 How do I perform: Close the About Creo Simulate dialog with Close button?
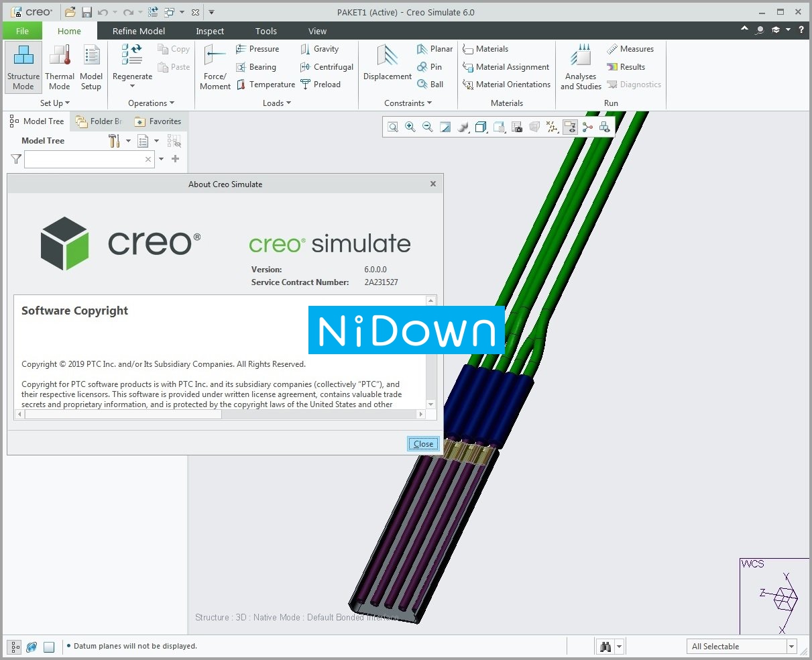pyautogui.click(x=423, y=444)
